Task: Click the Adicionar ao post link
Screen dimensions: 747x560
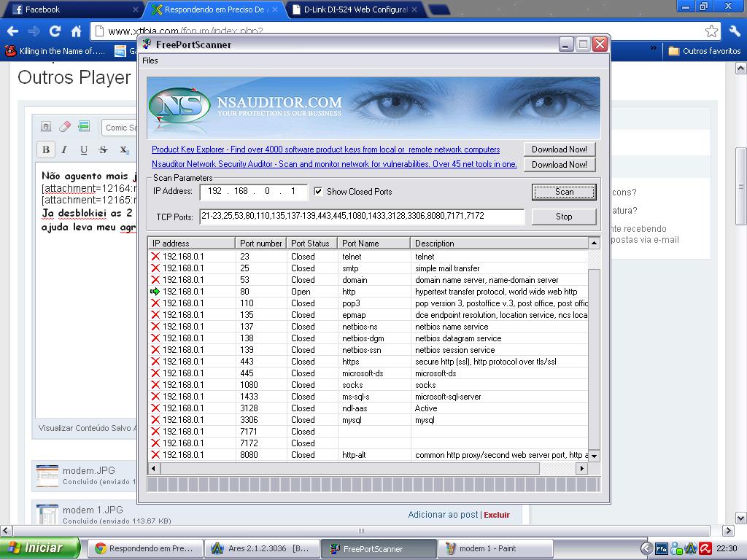Action: 443,515
